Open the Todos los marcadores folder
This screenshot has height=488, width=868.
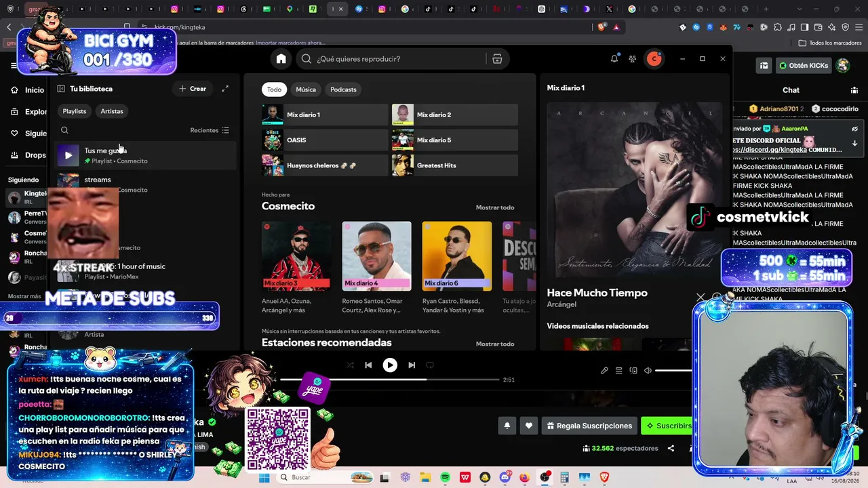click(x=830, y=43)
